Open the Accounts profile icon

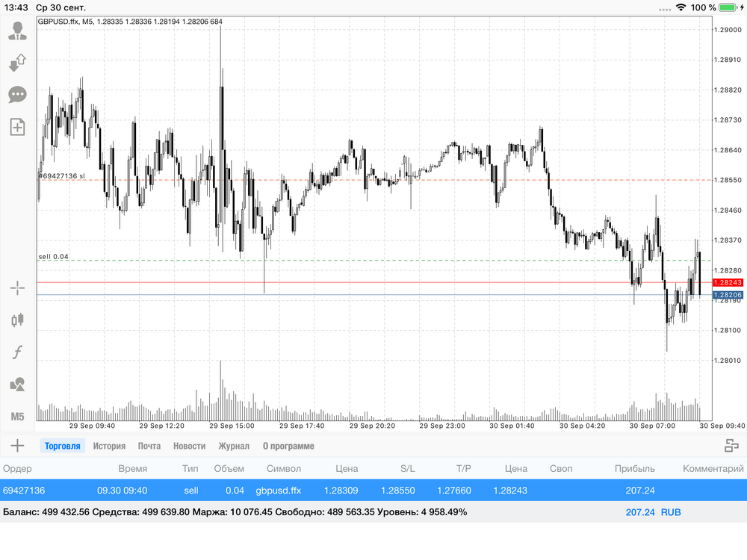(18, 31)
